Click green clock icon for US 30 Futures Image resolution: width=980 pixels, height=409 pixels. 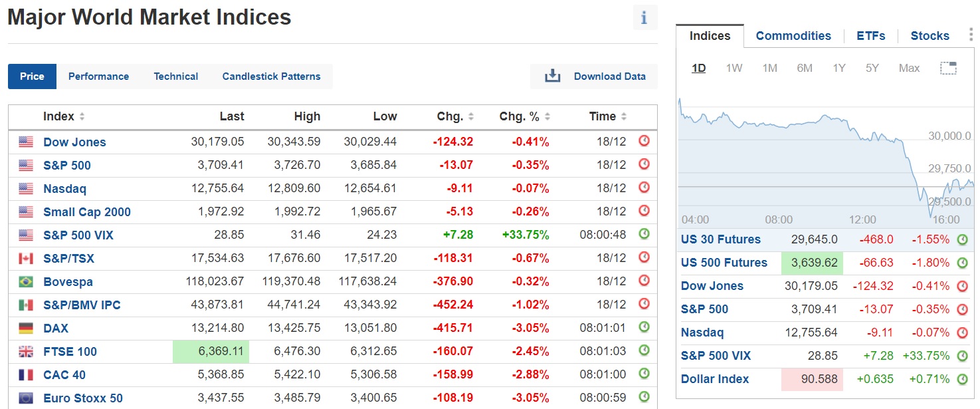click(962, 239)
